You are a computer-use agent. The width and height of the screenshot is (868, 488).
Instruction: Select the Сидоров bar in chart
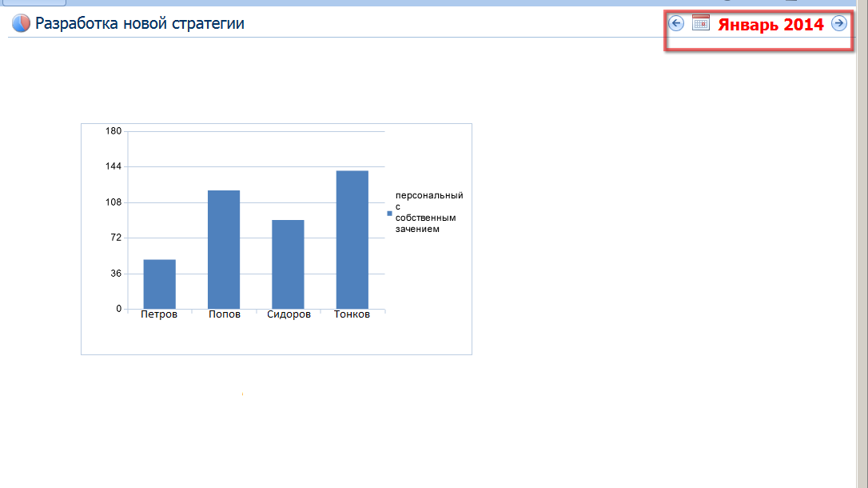point(288,264)
